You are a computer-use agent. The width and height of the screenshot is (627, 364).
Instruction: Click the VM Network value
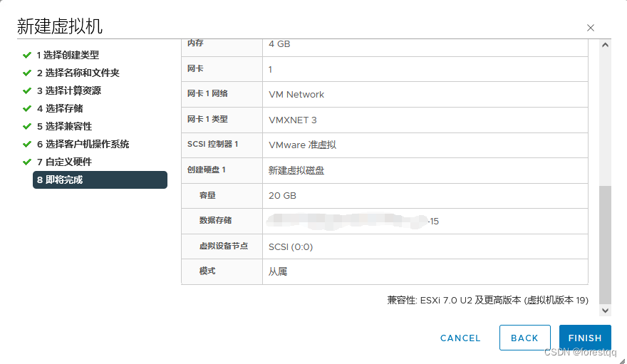[296, 95]
